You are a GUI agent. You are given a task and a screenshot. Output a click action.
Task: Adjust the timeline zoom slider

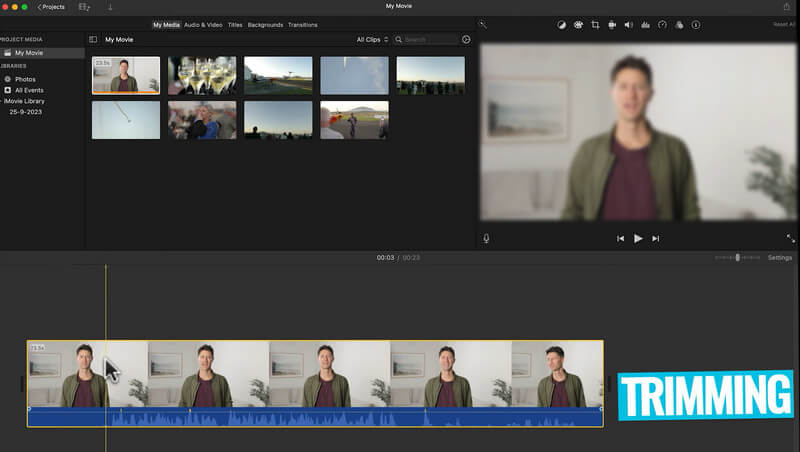(737, 258)
